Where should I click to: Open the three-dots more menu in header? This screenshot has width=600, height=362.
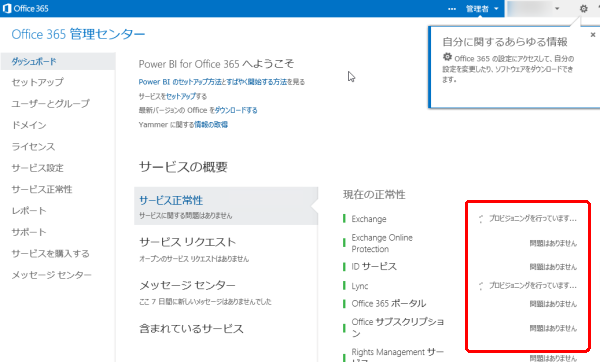coord(452,9)
